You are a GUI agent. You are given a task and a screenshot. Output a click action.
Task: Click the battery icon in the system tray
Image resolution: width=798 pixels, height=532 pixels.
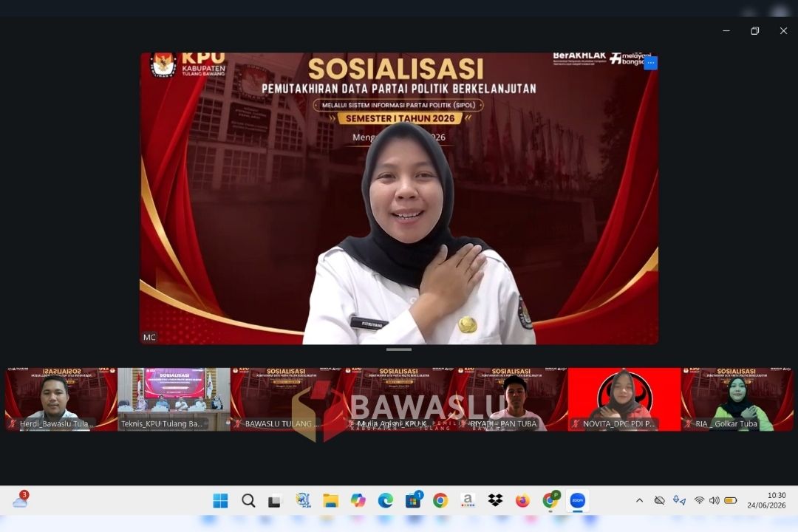731,500
